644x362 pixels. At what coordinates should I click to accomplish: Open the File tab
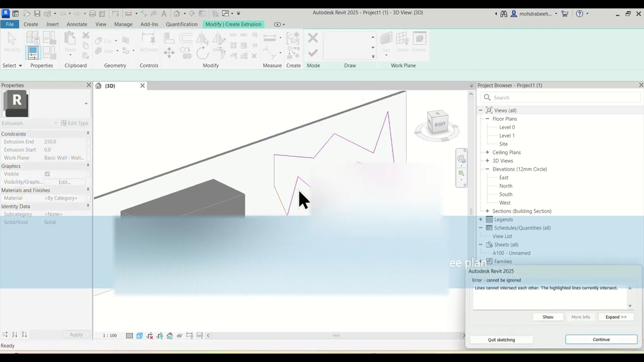click(x=10, y=24)
